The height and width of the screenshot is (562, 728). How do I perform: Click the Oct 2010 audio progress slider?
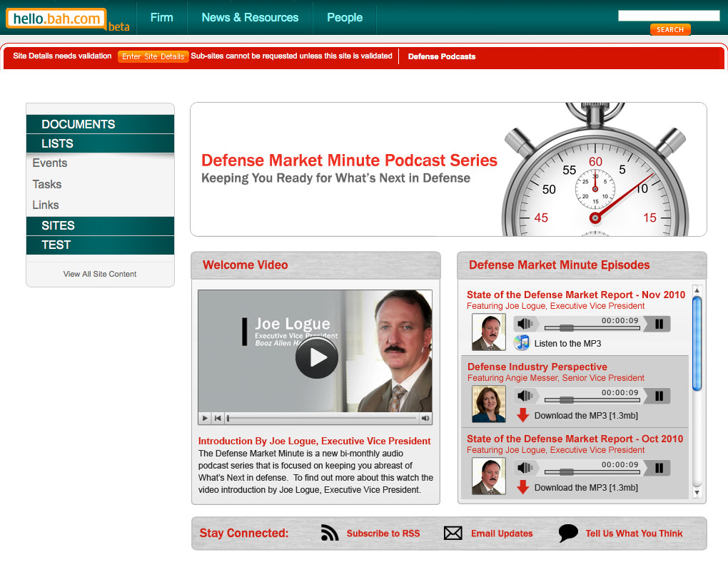point(592,471)
